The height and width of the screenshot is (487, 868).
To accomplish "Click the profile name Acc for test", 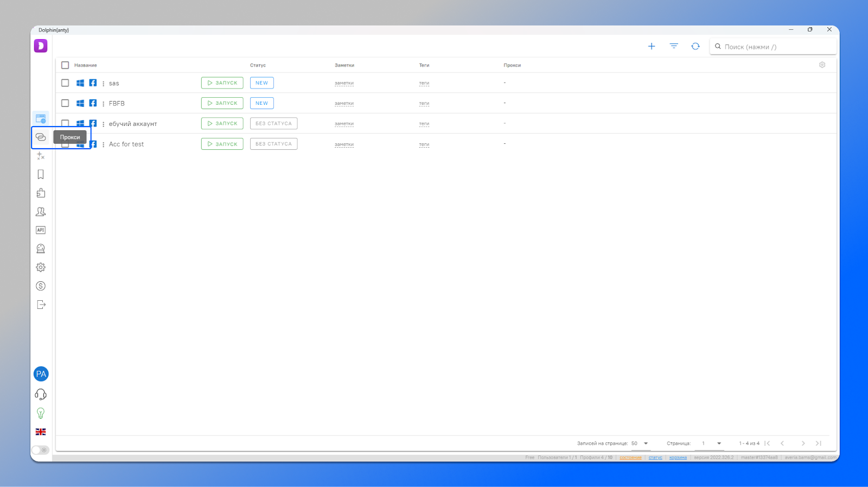I will [x=126, y=144].
